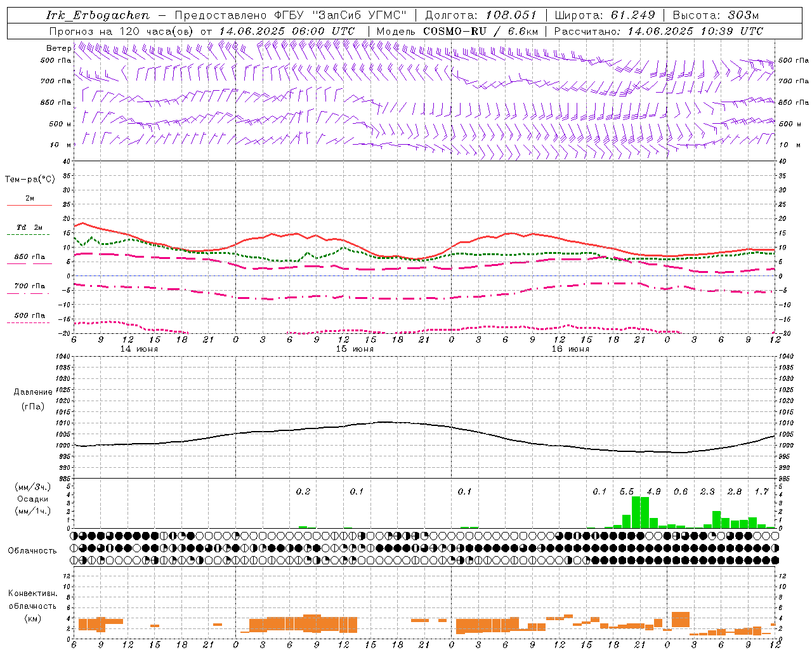Click the Ветер panel label
Image resolution: width=812 pixels, height=650 pixels.
point(58,48)
